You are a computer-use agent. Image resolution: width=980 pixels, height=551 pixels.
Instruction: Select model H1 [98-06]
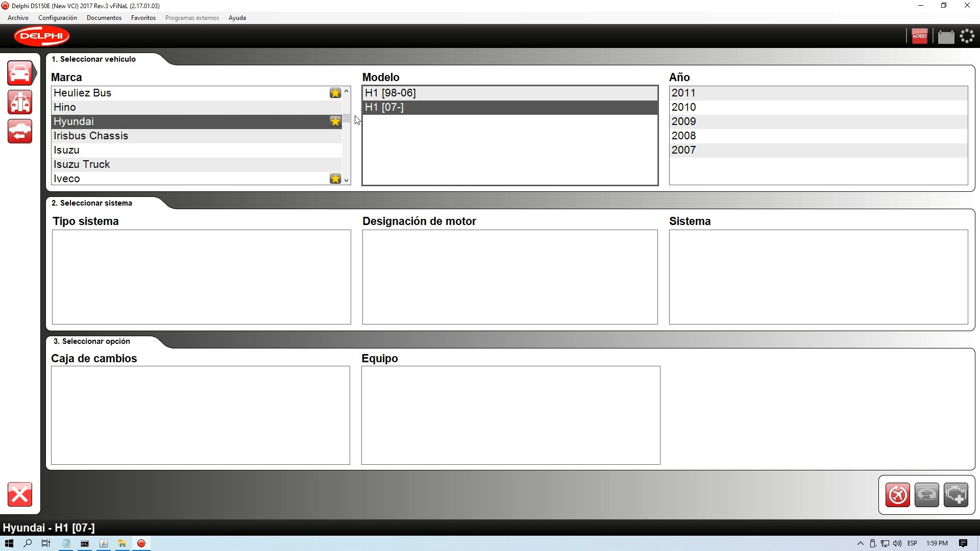coord(390,93)
